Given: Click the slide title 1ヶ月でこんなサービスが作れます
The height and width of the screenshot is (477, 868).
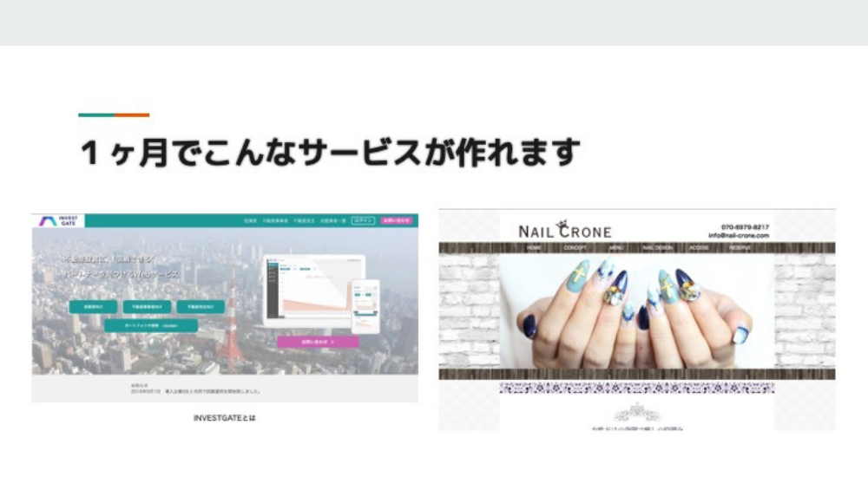Looking at the screenshot, I should pos(329,154).
